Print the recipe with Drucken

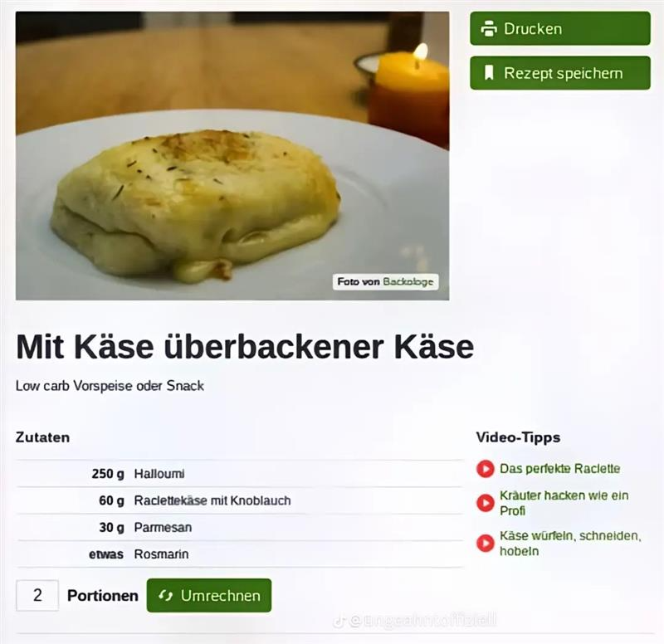[559, 28]
